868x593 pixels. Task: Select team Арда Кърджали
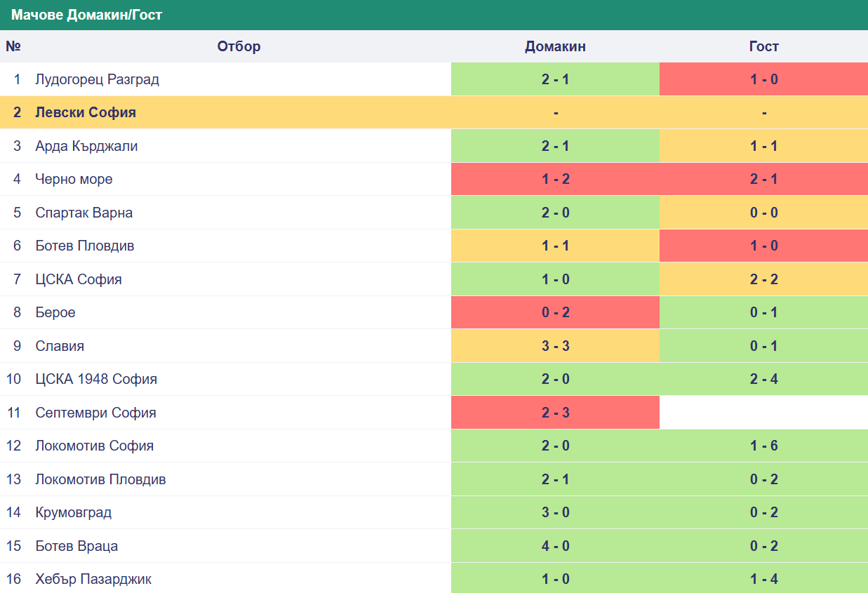pos(86,146)
